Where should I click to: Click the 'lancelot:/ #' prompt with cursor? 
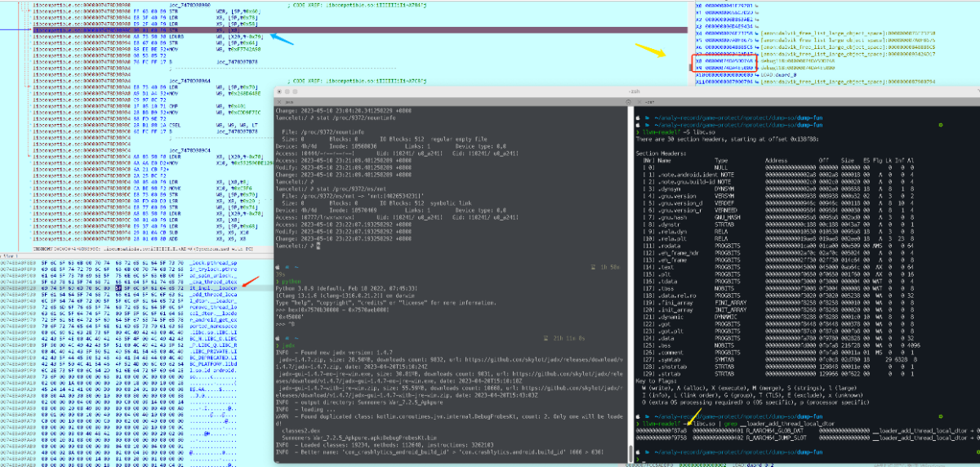pyautogui.click(x=298, y=246)
